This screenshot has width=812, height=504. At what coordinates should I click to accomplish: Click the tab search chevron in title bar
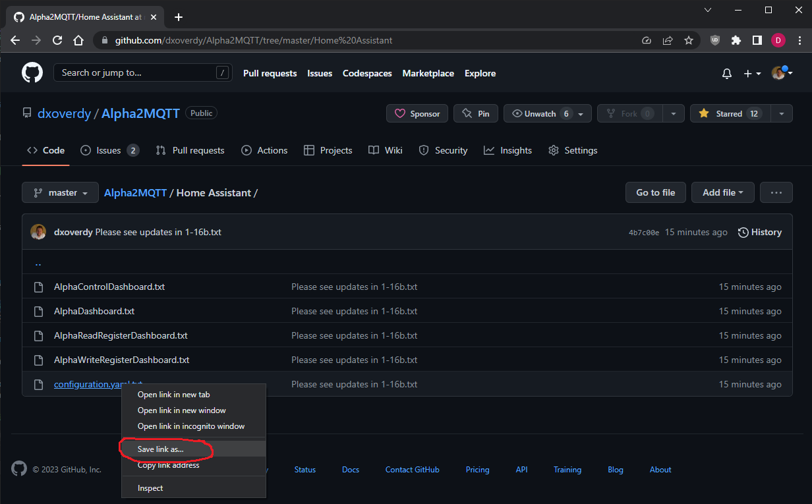tap(708, 10)
